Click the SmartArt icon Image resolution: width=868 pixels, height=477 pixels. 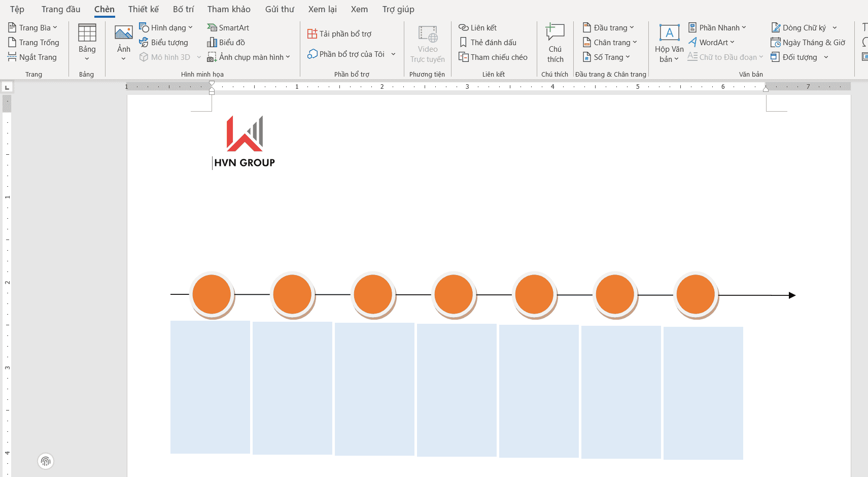coord(212,27)
